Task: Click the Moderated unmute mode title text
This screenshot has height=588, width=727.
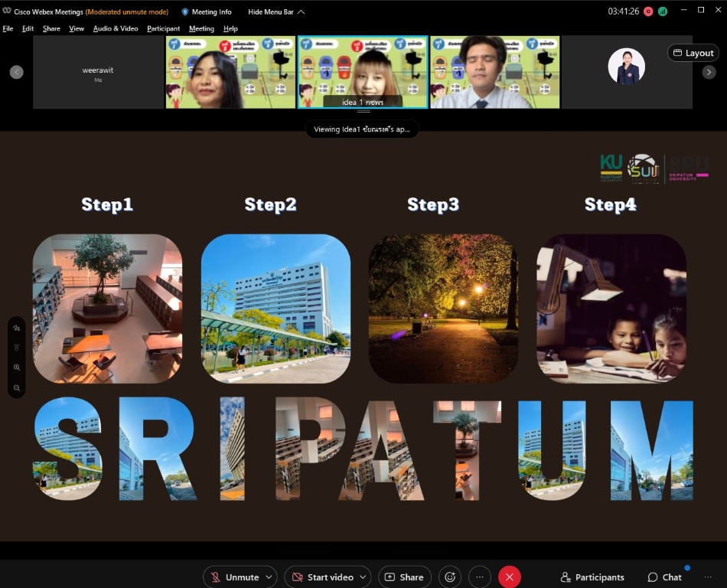Action: coord(126,11)
